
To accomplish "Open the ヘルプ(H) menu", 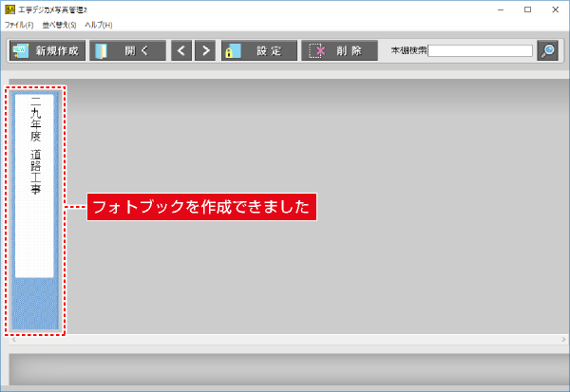I will tap(99, 25).
